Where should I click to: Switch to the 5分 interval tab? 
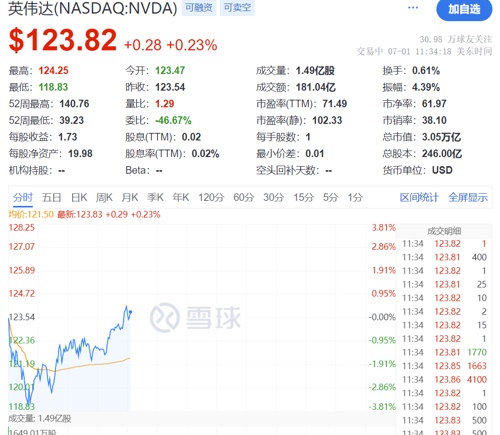tap(330, 197)
